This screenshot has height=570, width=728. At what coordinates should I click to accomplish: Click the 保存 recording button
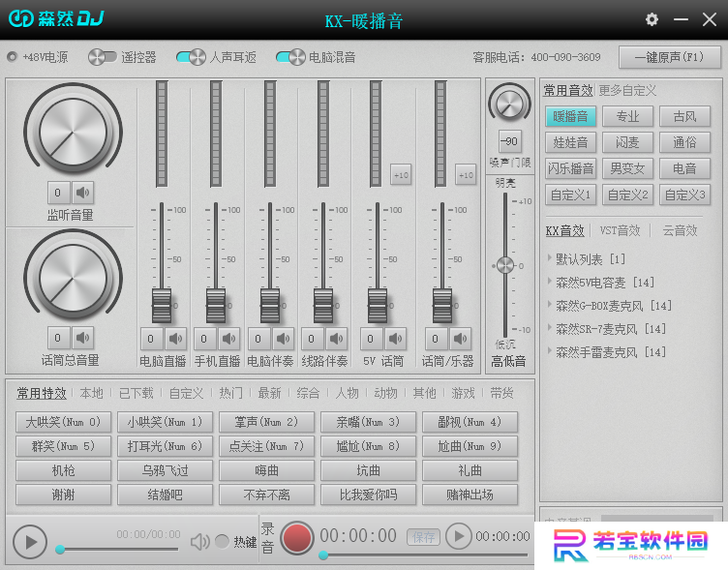423,537
